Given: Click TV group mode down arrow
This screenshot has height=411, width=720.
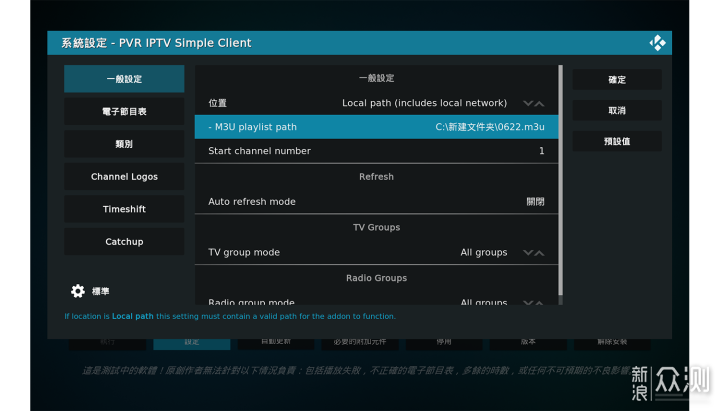Looking at the screenshot, I should coord(528,253).
